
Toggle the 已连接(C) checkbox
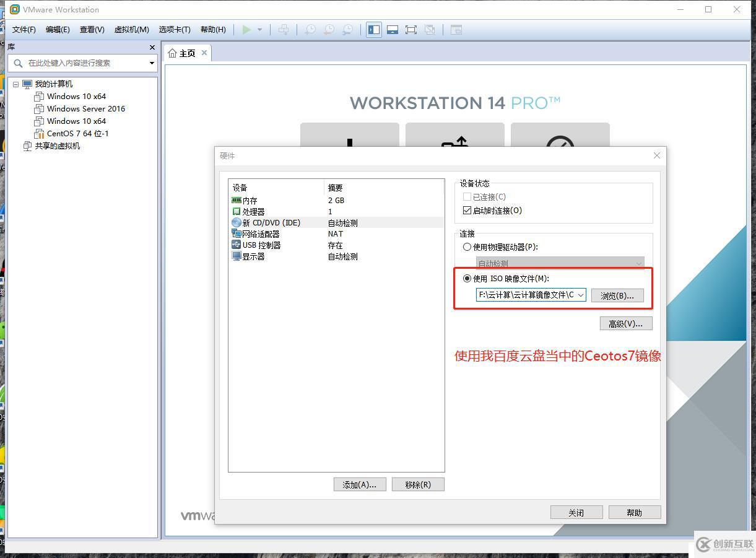[467, 197]
